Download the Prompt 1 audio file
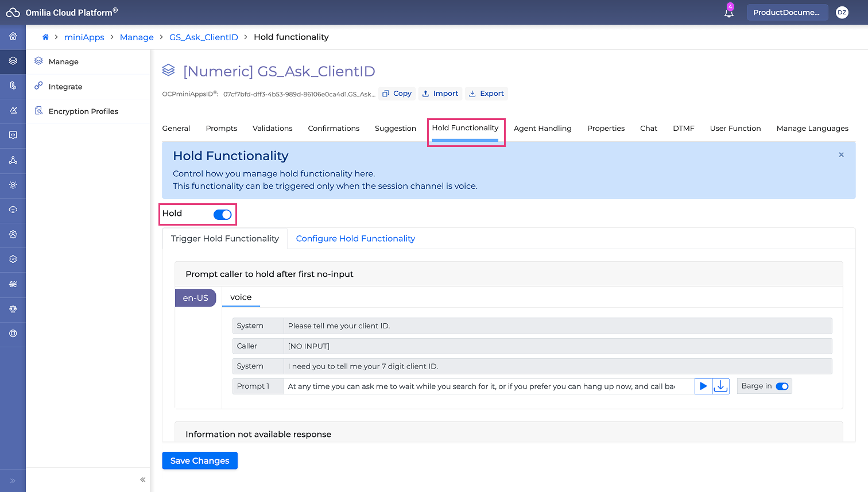Viewport: 868px width, 492px height. [x=720, y=386]
